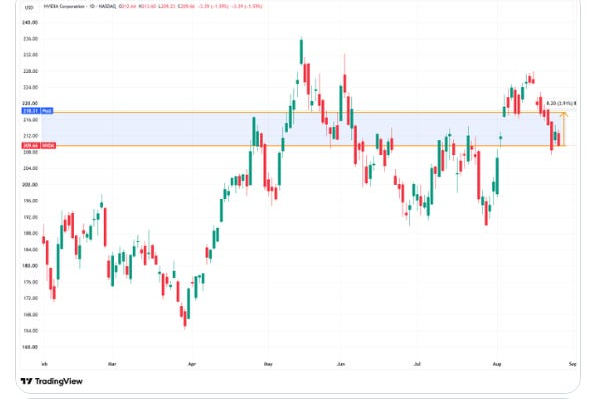This screenshot has height=399, width=589.
Task: Click the 184.00 price axis label
Action: click(30, 249)
